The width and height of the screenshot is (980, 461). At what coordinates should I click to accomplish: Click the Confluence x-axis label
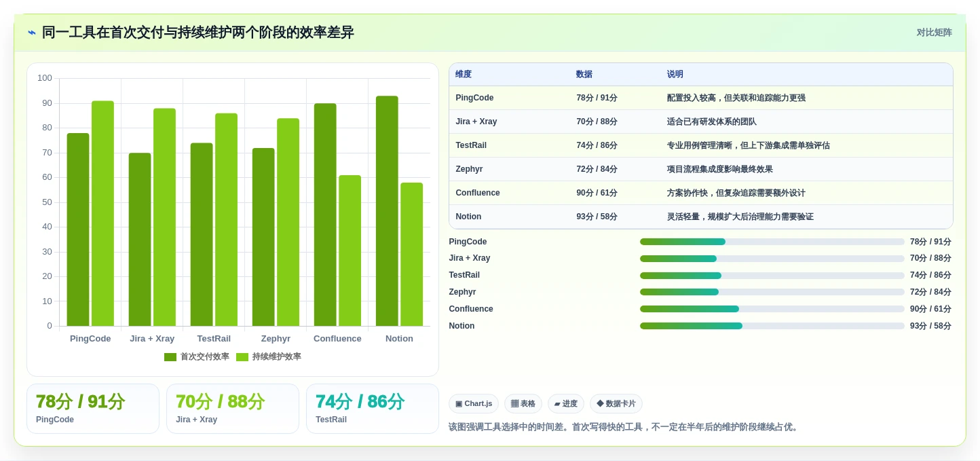click(337, 339)
